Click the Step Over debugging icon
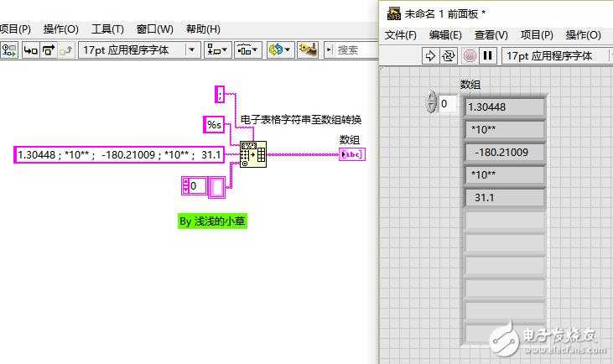This screenshot has height=364, width=613. click(x=49, y=50)
